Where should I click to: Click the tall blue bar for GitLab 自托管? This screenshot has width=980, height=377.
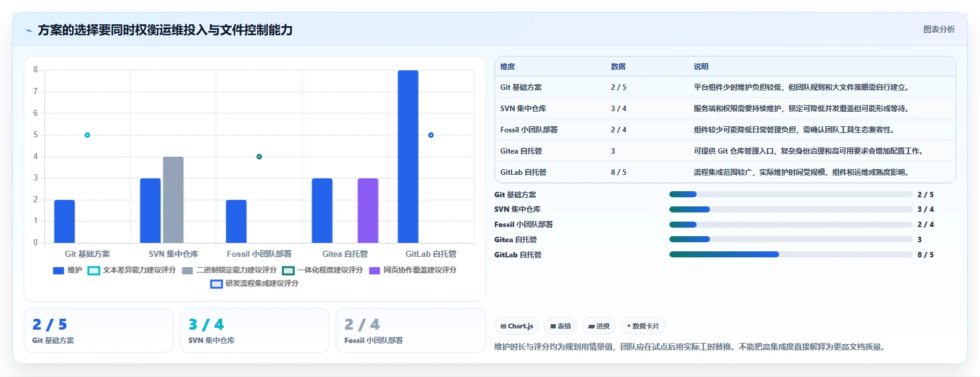coord(408,157)
